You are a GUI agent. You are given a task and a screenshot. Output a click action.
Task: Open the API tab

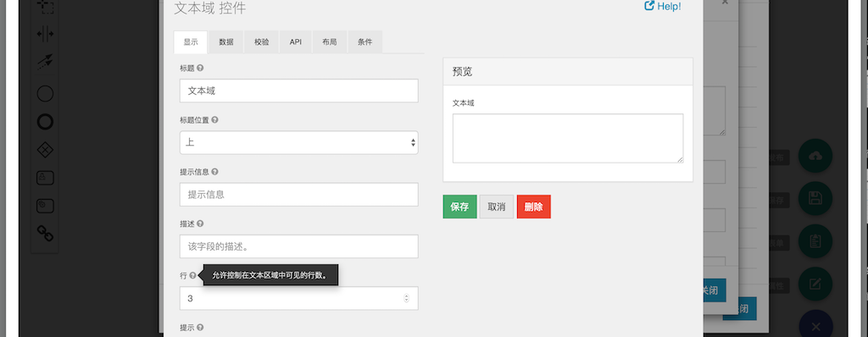click(x=296, y=42)
